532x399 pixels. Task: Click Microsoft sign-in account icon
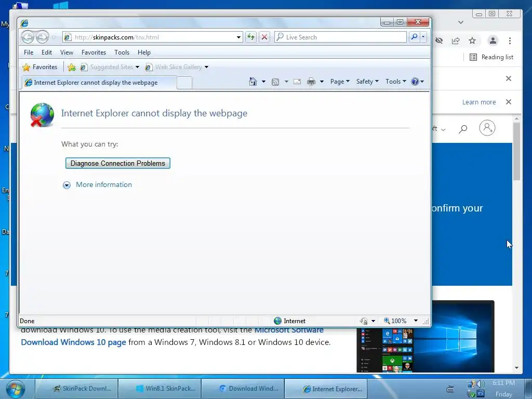(487, 128)
